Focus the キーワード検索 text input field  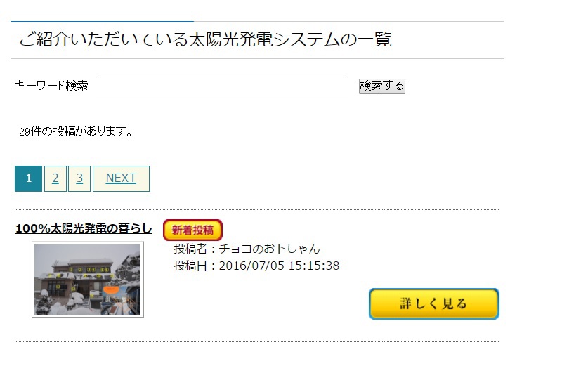222,86
